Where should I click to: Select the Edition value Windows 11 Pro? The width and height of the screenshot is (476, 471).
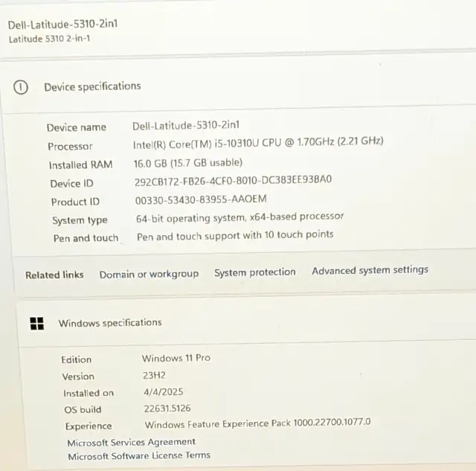[x=176, y=358]
